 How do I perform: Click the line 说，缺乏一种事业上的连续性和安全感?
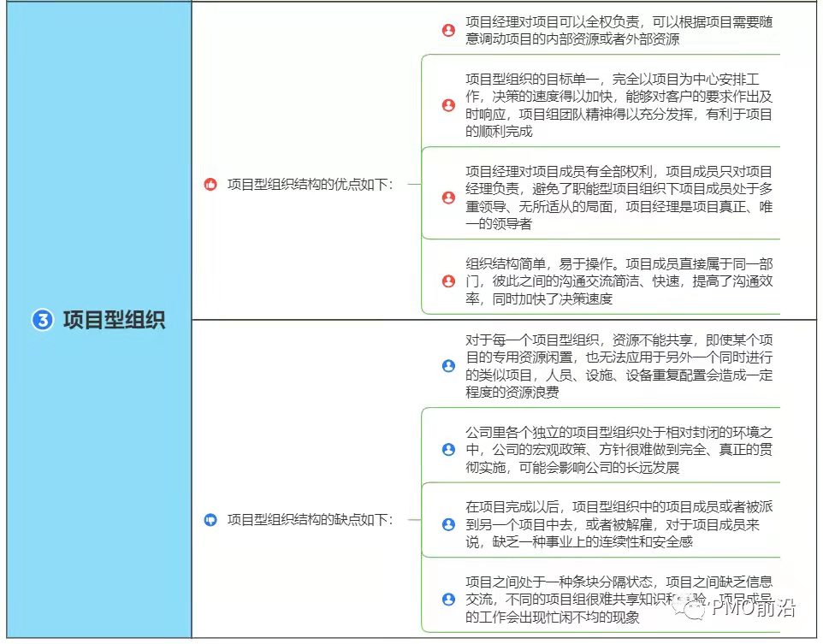click(579, 542)
